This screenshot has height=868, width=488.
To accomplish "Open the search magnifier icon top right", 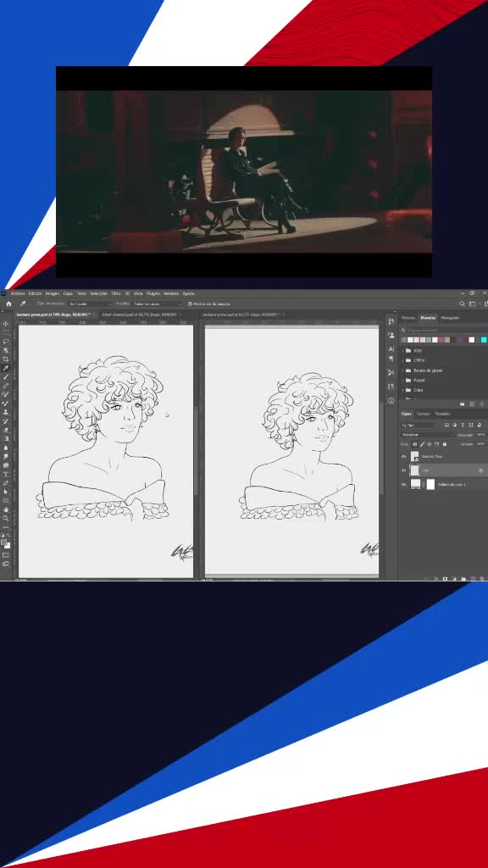I will 462,304.
